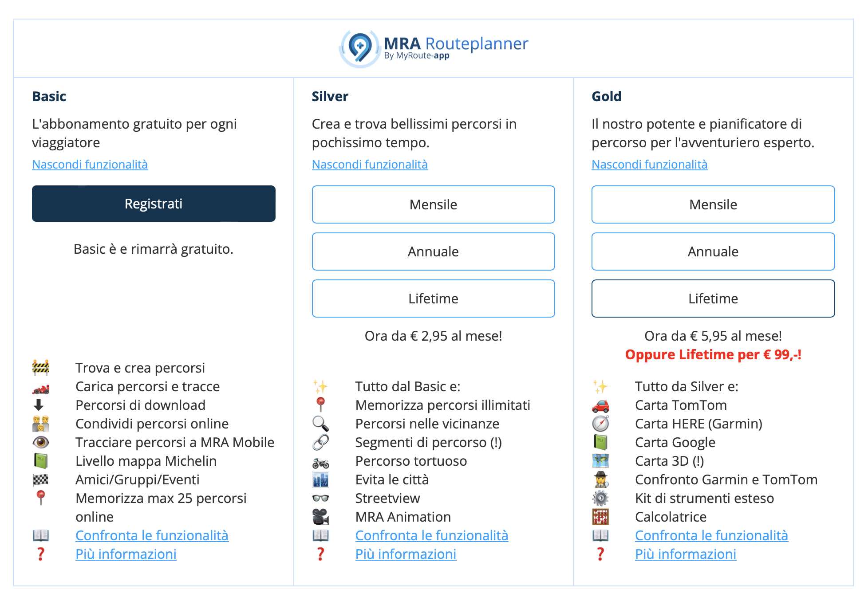The image size is (868, 605).
Task: Choose Gold Annuale subscription
Action: tap(713, 251)
